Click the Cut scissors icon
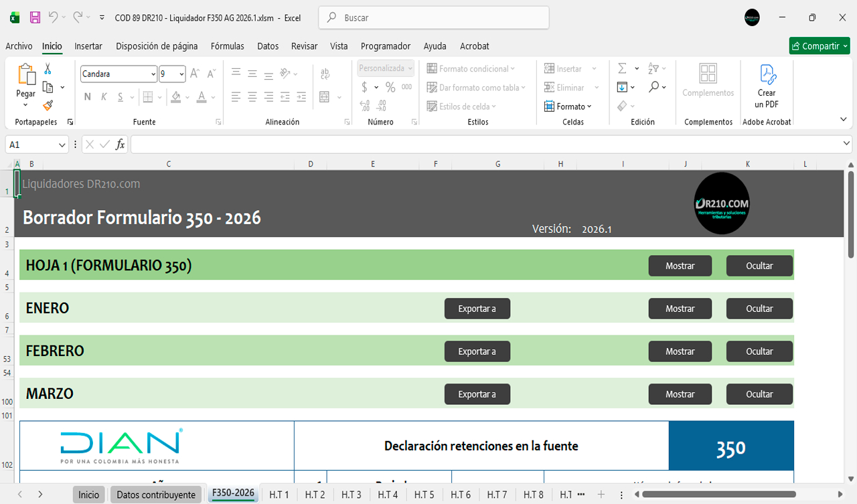Screen dimensions: 857x504 coord(48,69)
